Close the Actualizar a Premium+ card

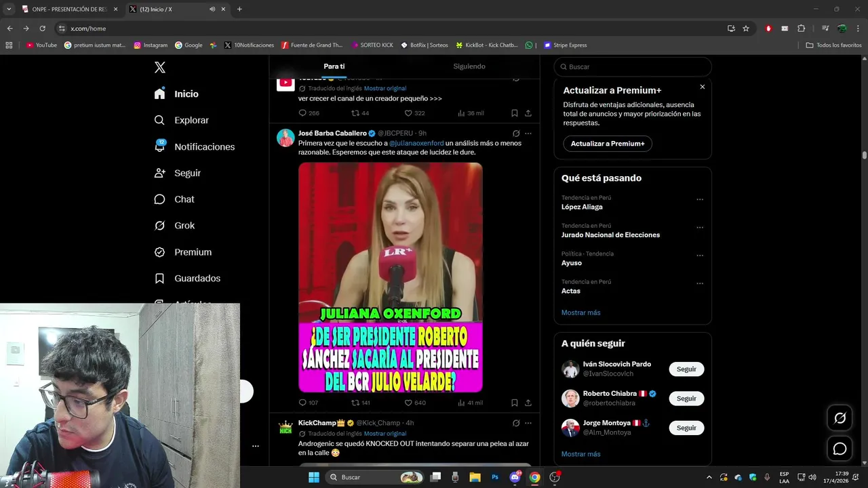(x=703, y=87)
